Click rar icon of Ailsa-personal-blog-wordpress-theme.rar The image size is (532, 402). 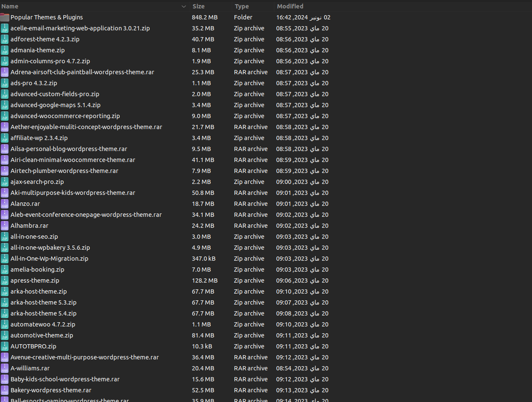click(5, 149)
